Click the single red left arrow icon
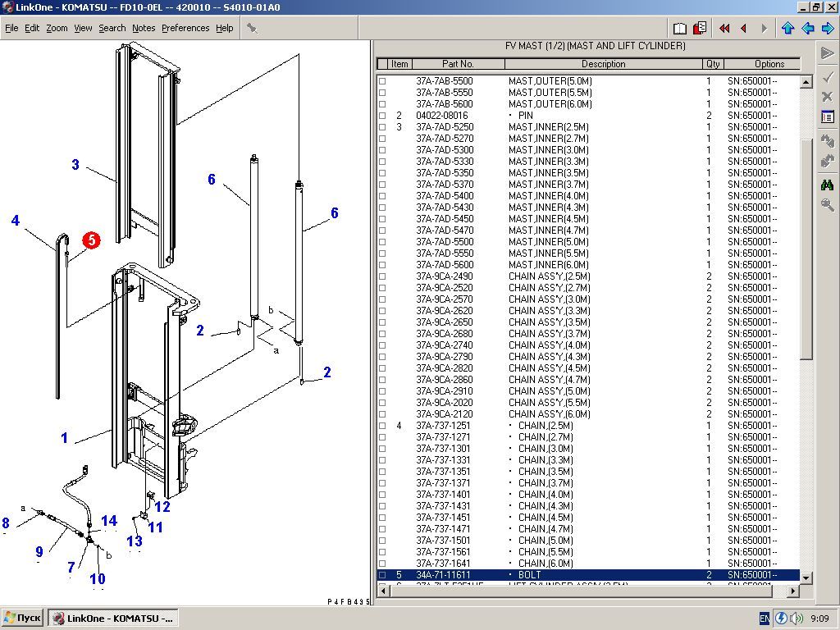Image resolution: width=840 pixels, height=630 pixels. pos(743,29)
